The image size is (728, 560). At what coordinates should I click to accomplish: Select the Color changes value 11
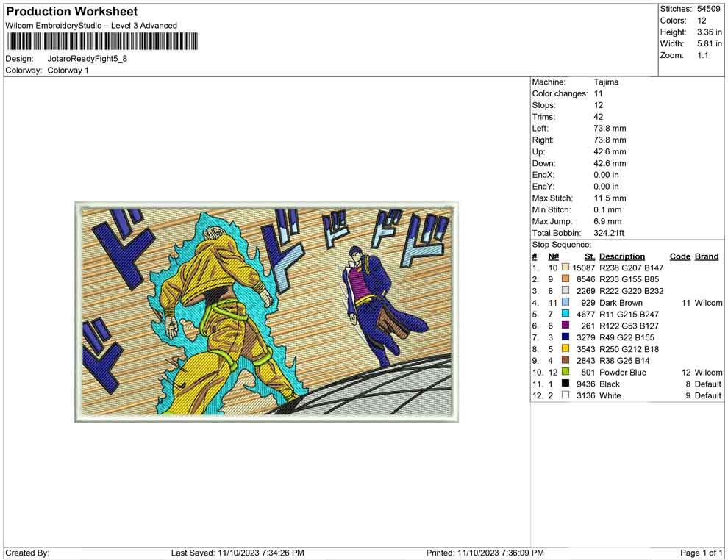pos(598,94)
